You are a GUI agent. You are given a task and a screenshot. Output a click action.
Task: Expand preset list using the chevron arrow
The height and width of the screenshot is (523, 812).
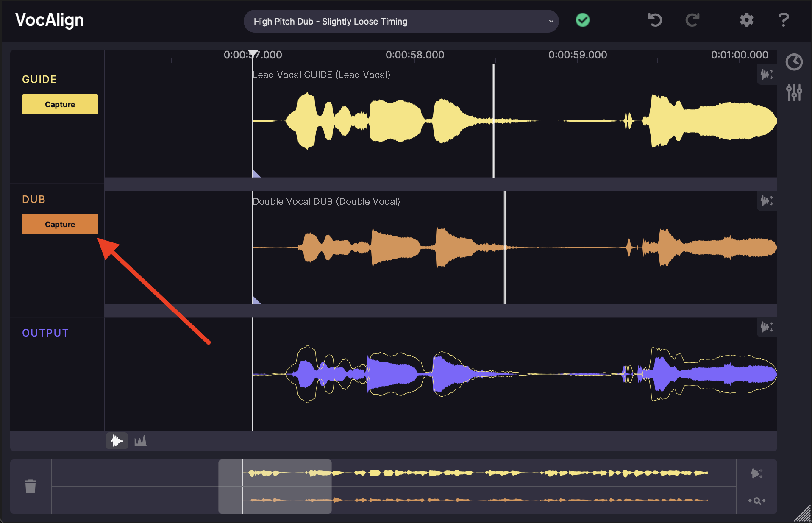coord(551,21)
